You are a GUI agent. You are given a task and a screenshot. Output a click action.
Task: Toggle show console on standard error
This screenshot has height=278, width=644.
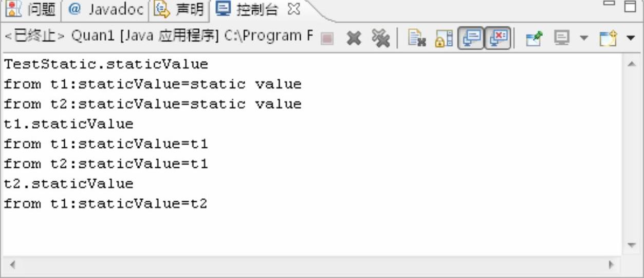pos(499,38)
